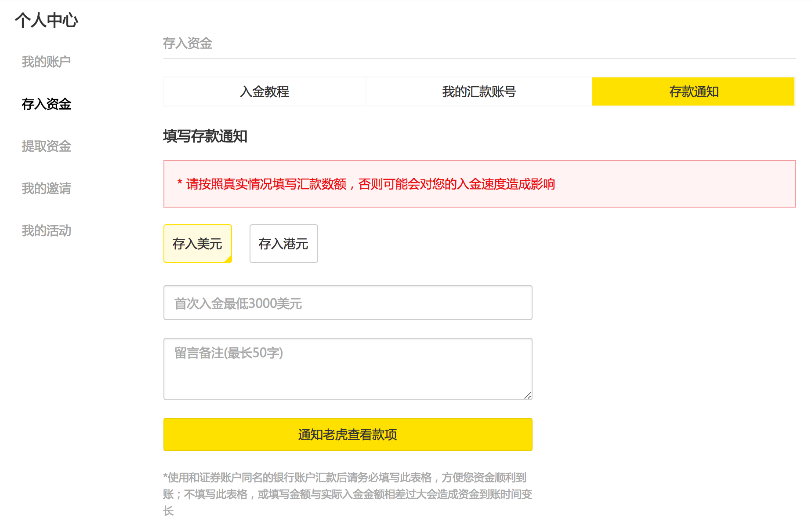
Task: Click the 个人中心 heading
Action: coord(47,20)
